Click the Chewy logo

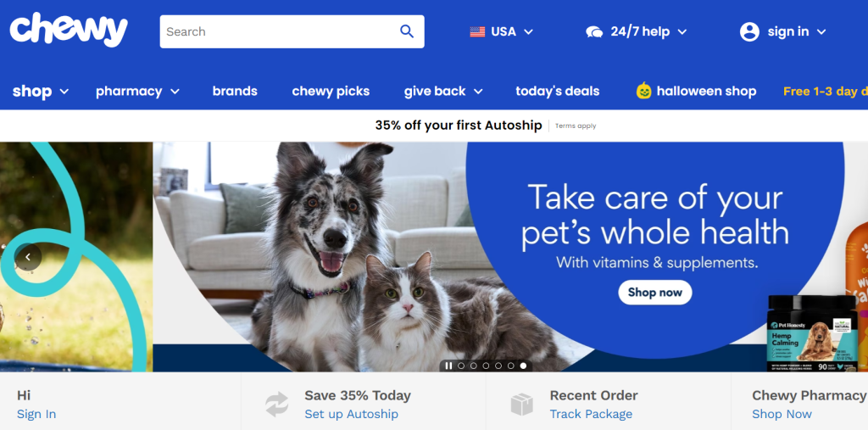(69, 31)
